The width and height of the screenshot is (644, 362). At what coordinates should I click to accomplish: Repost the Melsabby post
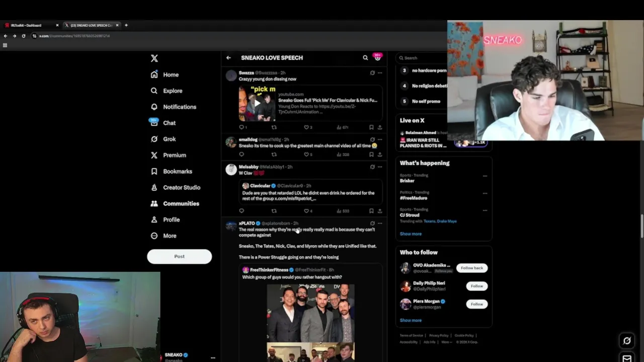(x=274, y=211)
